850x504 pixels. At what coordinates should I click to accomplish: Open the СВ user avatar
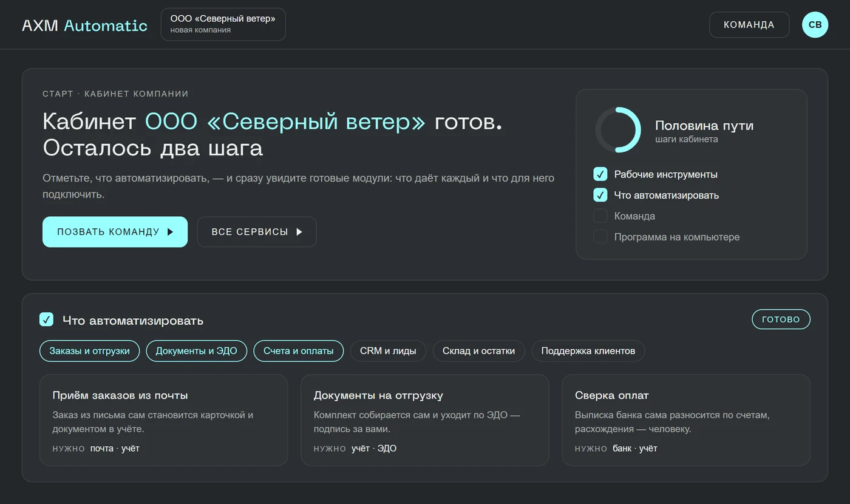tap(815, 25)
